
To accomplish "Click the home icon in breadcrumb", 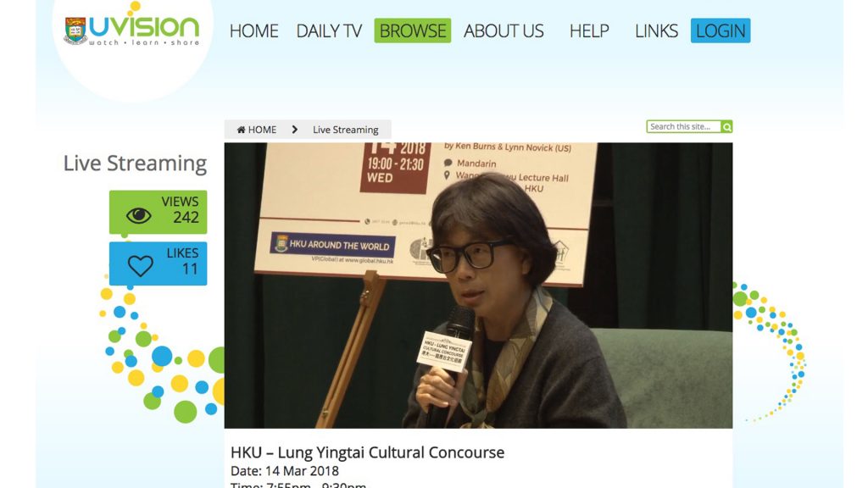I will [241, 130].
